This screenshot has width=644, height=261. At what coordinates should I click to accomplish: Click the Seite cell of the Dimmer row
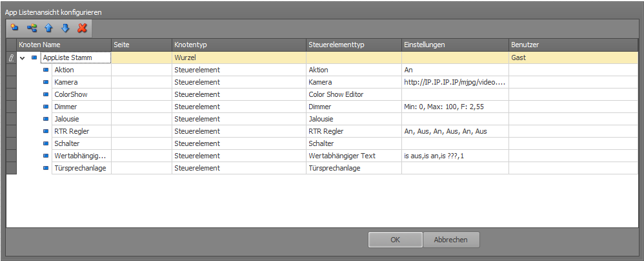[141, 107]
